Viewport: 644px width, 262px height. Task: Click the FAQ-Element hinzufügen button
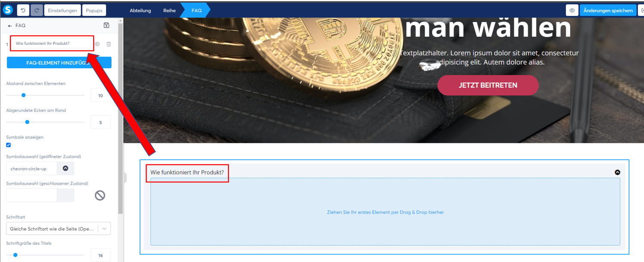click(59, 63)
